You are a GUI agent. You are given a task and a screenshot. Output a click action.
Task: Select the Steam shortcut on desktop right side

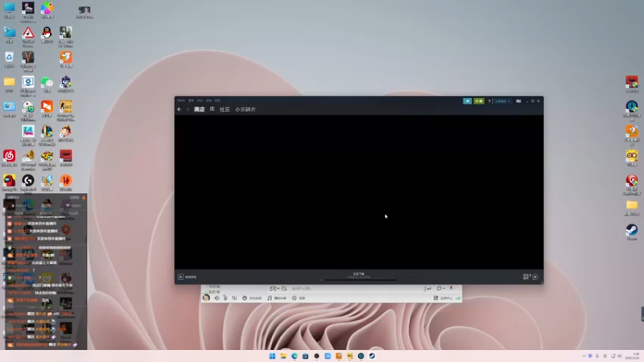click(632, 232)
